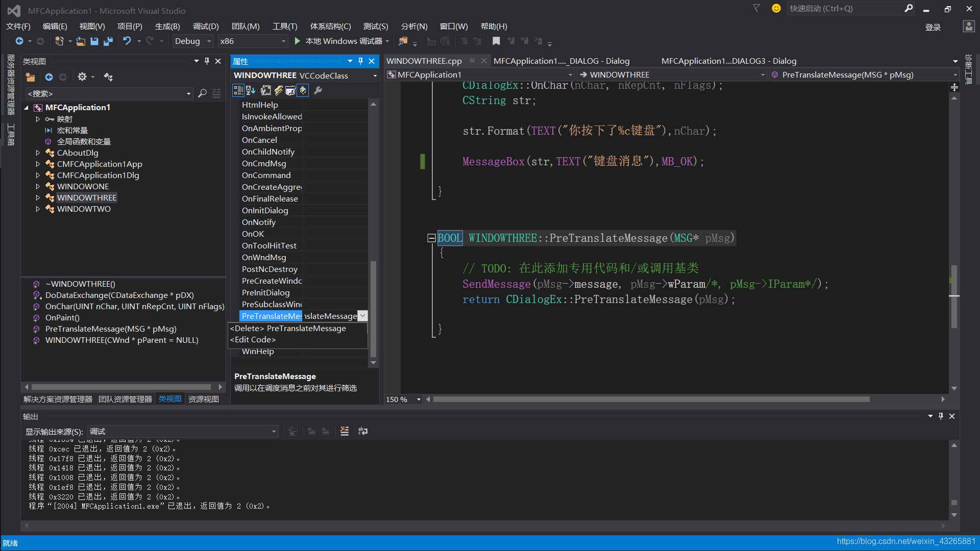Click the notifications filter flag icon
The height and width of the screenshot is (551, 980).
(x=756, y=8)
